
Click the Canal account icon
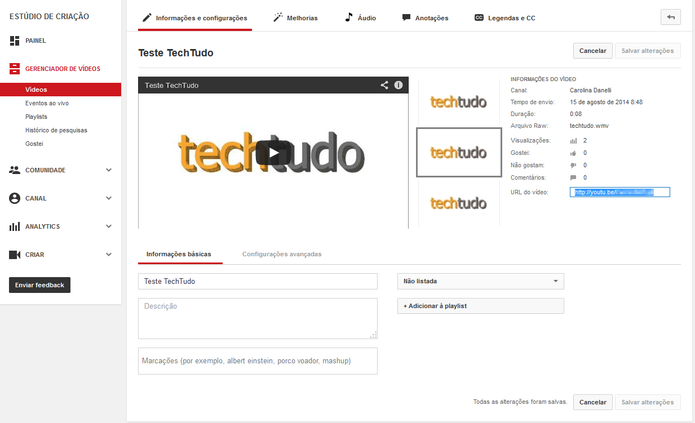[15, 198]
